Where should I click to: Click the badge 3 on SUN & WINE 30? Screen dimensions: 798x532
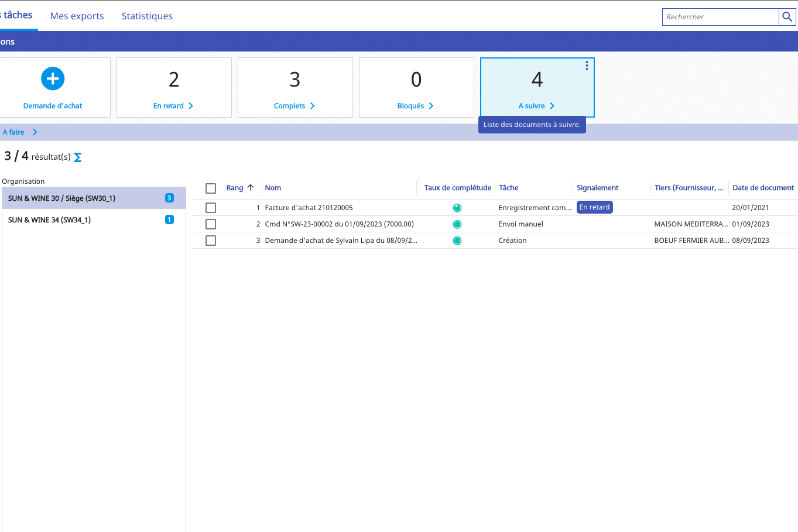coord(169,198)
